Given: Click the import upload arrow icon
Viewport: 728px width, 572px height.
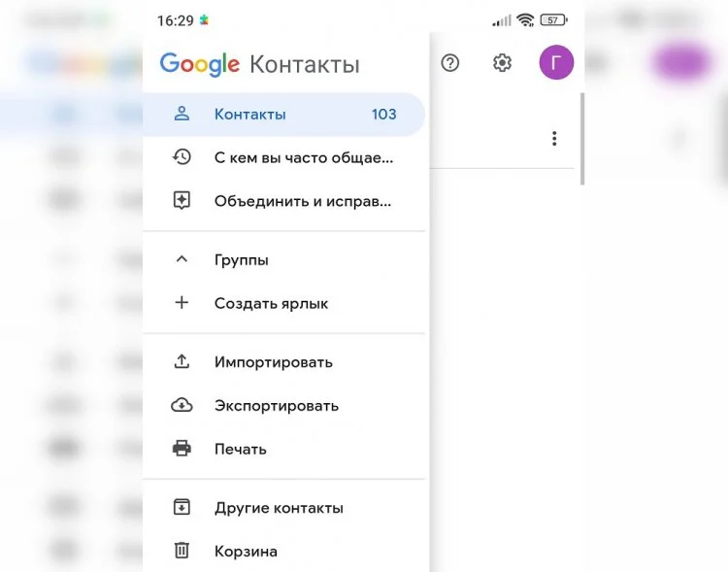Looking at the screenshot, I should (x=182, y=361).
